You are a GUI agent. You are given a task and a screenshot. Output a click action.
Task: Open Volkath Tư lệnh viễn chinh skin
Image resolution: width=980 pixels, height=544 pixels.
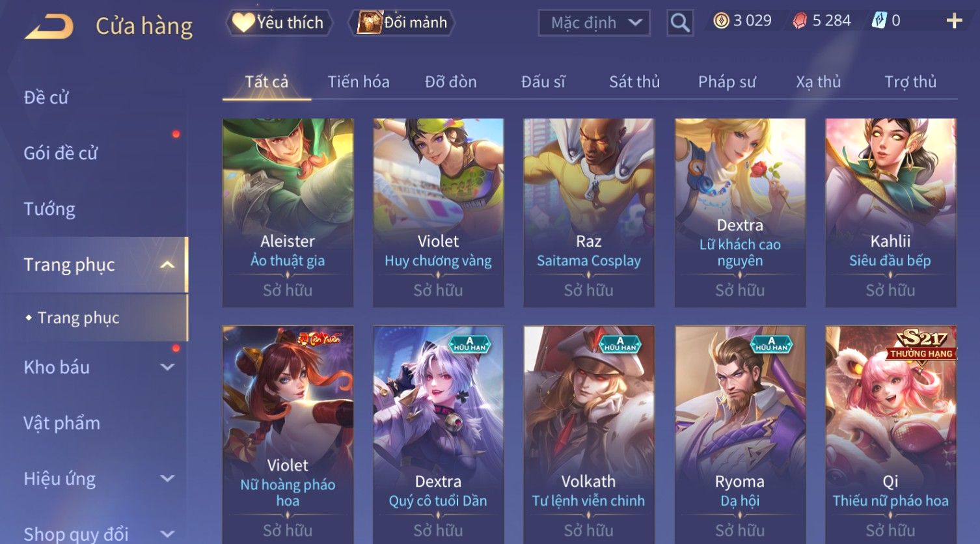tap(589, 434)
